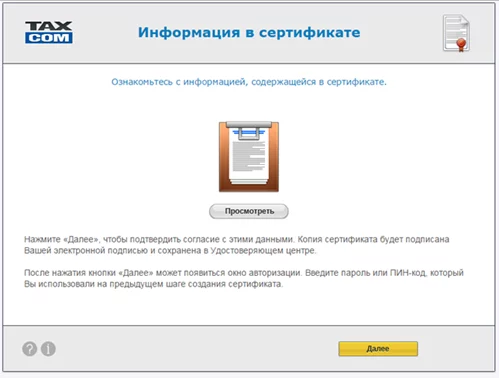Screen dimensions: 499x378
Task: Open the info icon next to help
Action: [x=48, y=349]
